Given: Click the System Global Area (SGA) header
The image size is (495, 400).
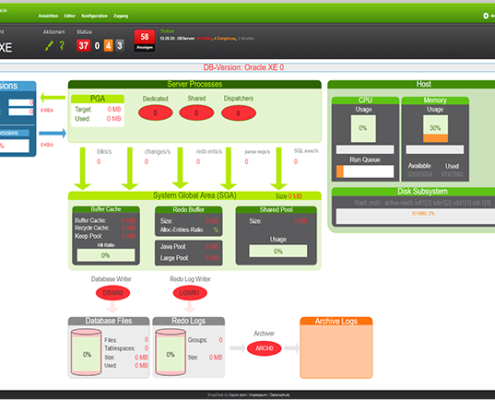Looking at the screenshot, I should tap(195, 196).
